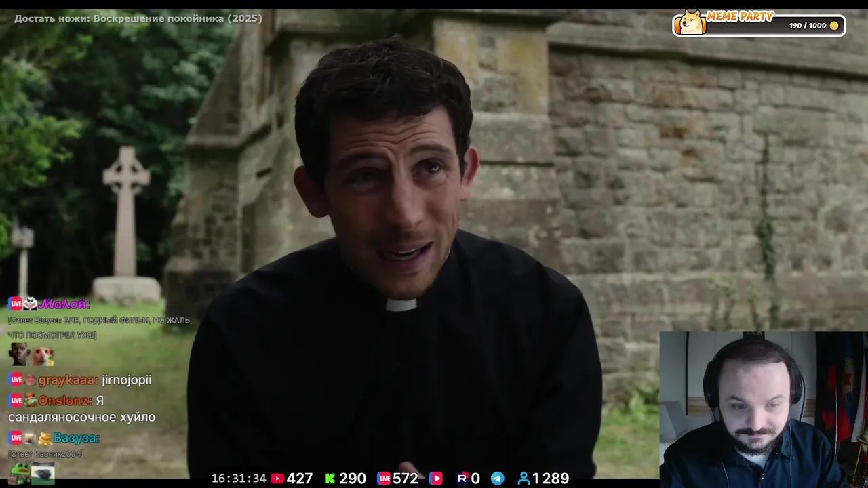Click username Onslonz in chat
868x488 pixels.
pyautogui.click(x=65, y=401)
